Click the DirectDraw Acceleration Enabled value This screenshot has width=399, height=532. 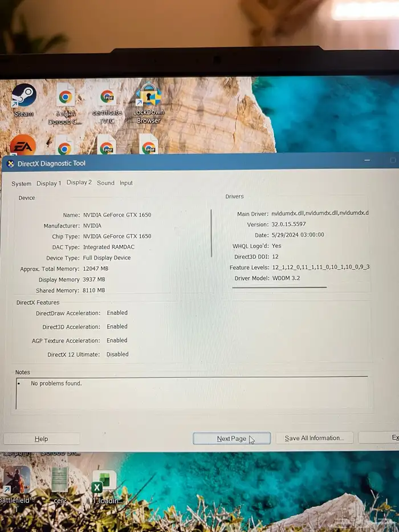tap(117, 313)
